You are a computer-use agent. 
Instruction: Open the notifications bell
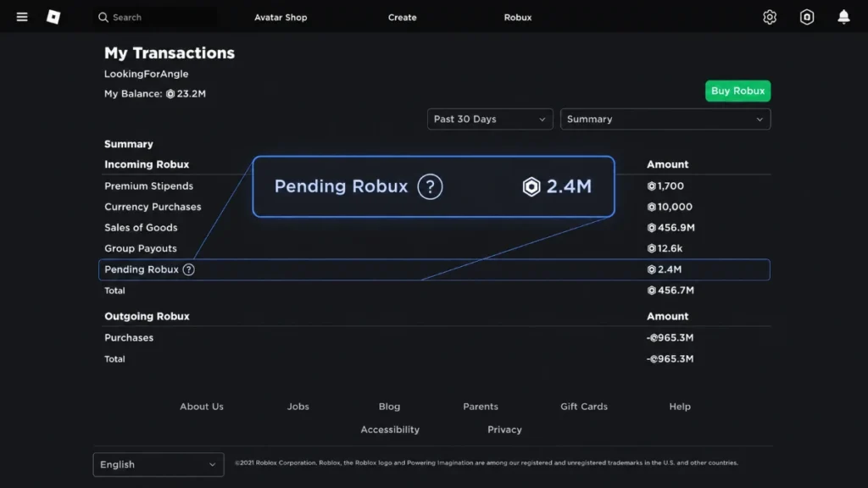843,17
